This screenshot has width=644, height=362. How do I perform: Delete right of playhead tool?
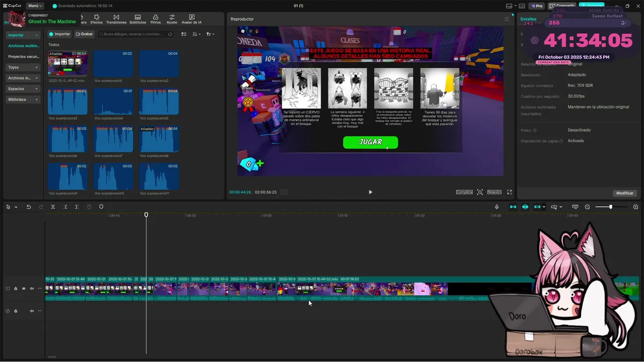(x=77, y=207)
